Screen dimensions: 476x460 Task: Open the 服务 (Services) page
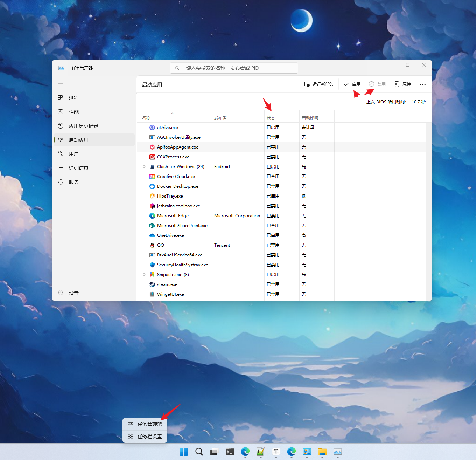point(73,182)
